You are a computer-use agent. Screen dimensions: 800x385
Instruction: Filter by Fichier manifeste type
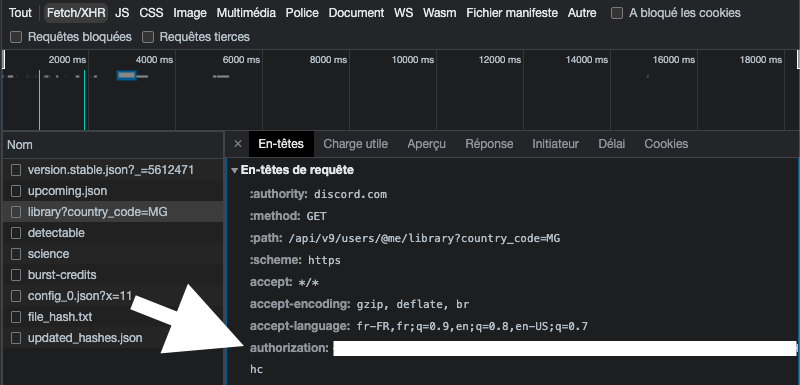(x=512, y=13)
